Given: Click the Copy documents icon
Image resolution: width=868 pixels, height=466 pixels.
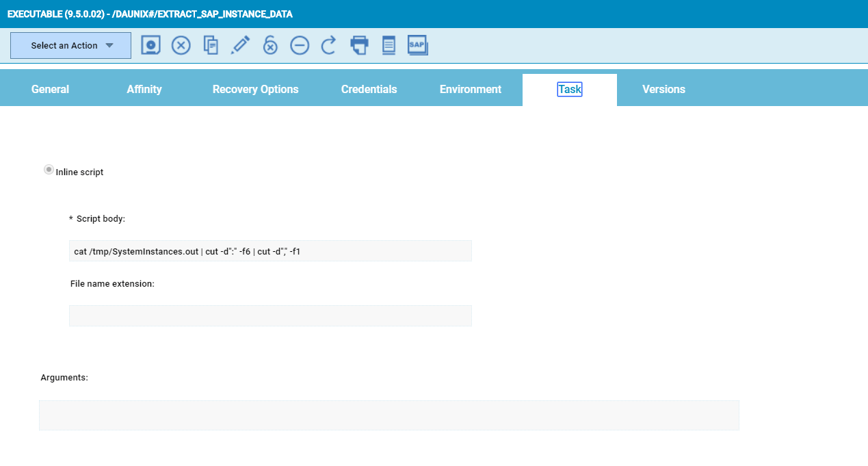Looking at the screenshot, I should 211,46.
